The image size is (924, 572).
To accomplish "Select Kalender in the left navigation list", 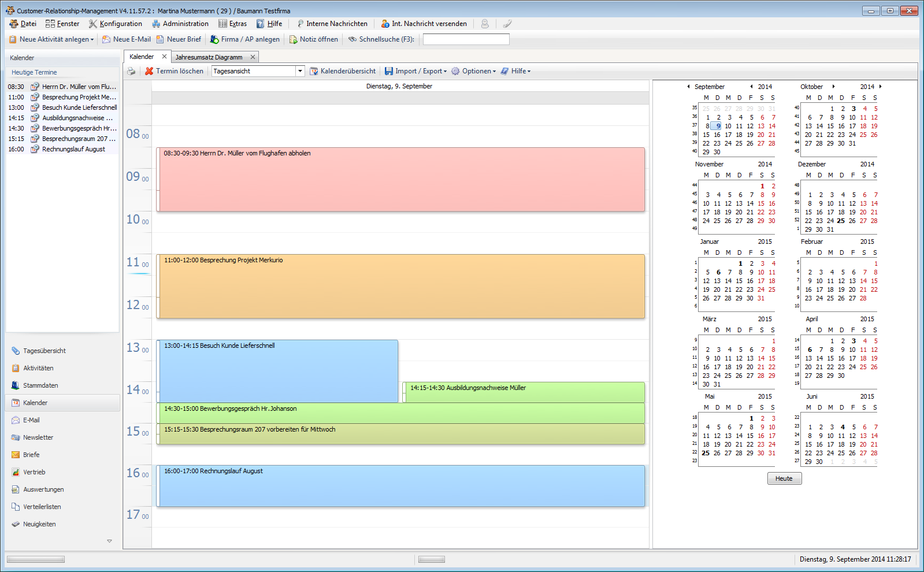I will 62,403.
